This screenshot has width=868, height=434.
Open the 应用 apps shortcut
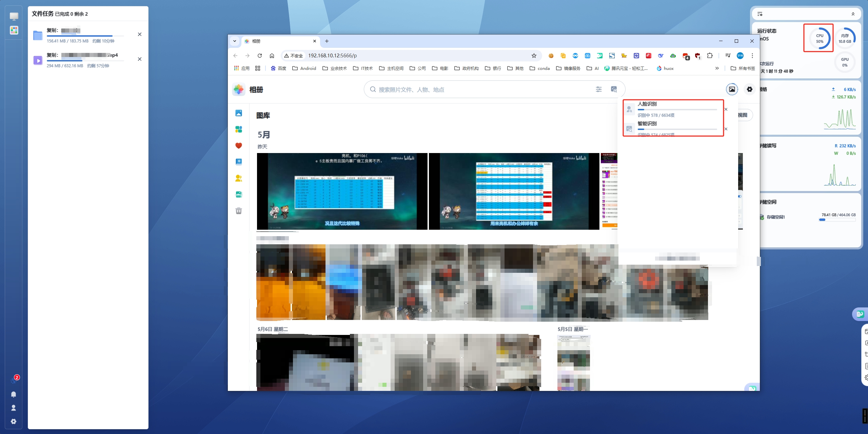click(x=242, y=68)
